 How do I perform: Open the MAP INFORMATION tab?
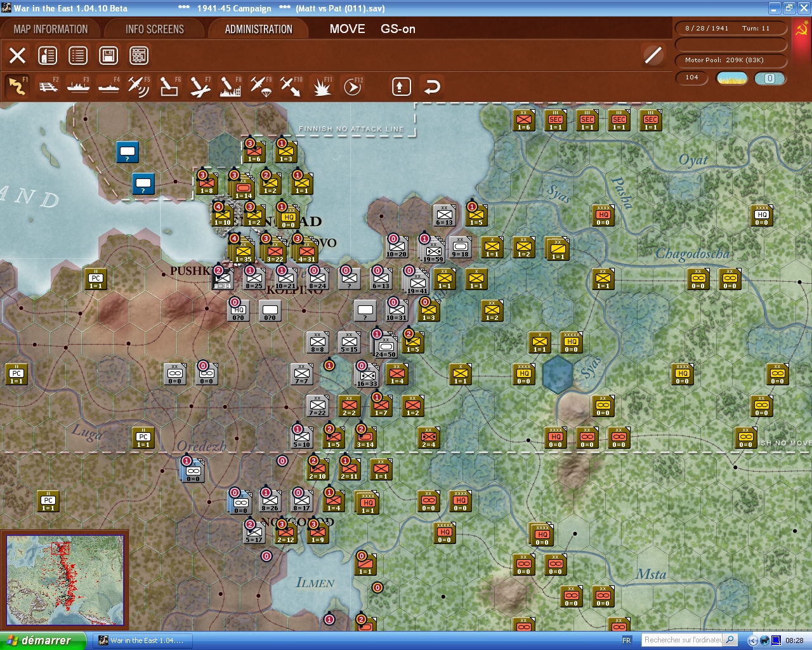51,29
